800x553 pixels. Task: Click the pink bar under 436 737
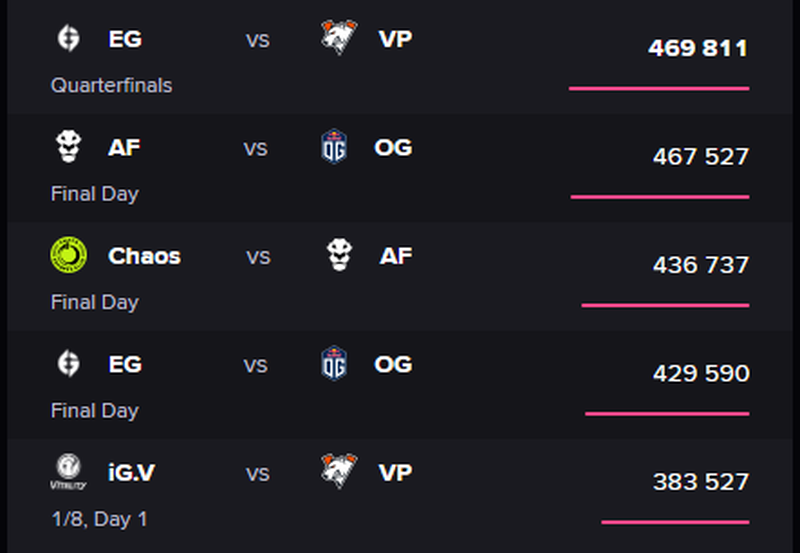pos(665,305)
